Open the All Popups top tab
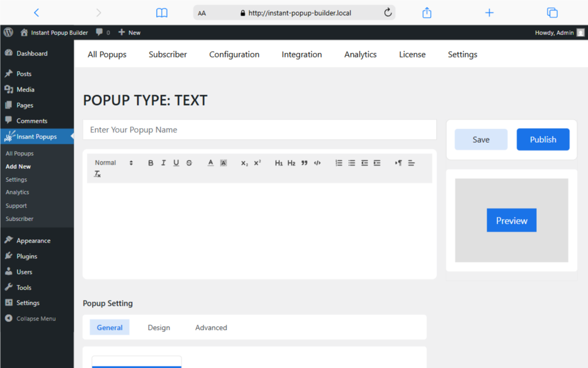 (107, 54)
